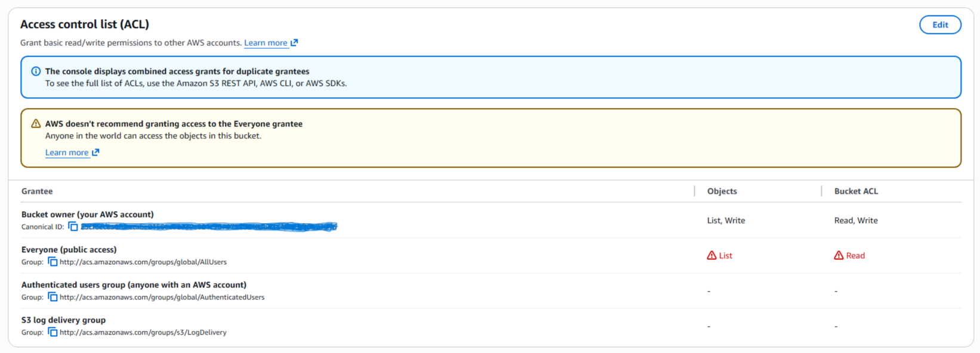Viewport: 980px width, 353px height.
Task: Select the Authenticated users group row label
Action: pos(134,285)
